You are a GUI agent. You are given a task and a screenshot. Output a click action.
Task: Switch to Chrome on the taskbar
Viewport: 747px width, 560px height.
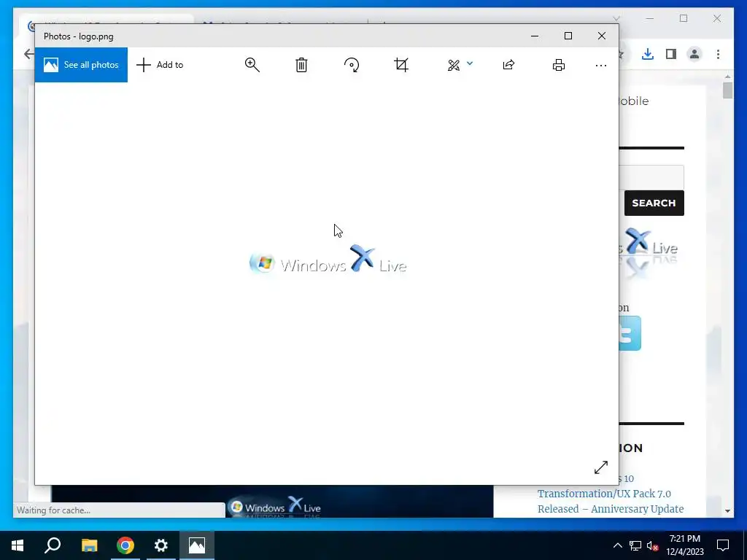click(125, 545)
